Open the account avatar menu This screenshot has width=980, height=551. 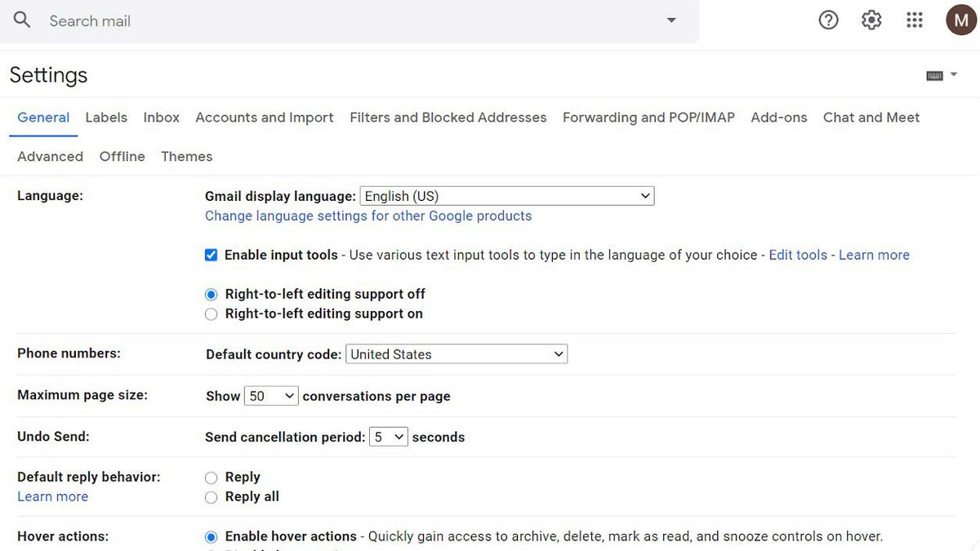[960, 20]
